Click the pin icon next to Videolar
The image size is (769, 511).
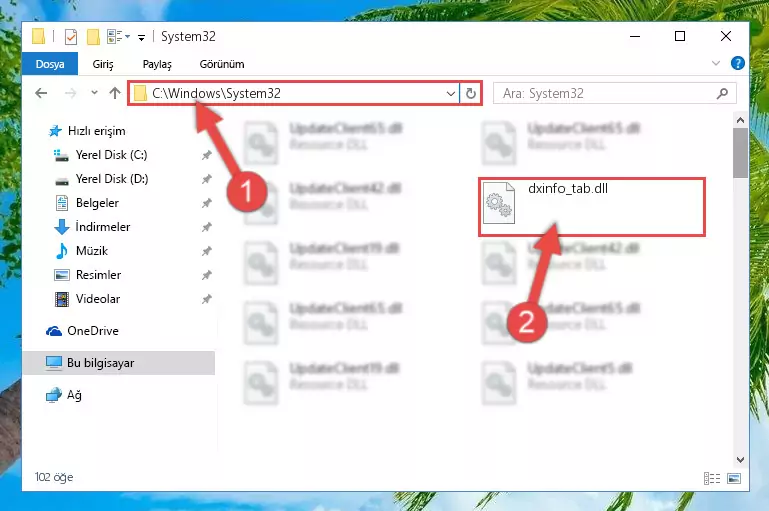pos(206,299)
